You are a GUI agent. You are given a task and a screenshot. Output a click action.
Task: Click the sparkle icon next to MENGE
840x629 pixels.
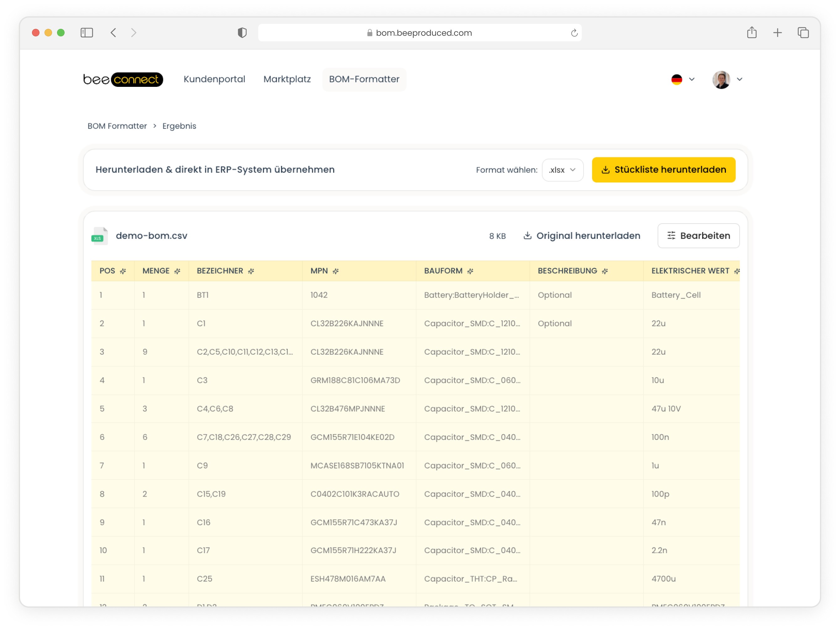tap(177, 271)
